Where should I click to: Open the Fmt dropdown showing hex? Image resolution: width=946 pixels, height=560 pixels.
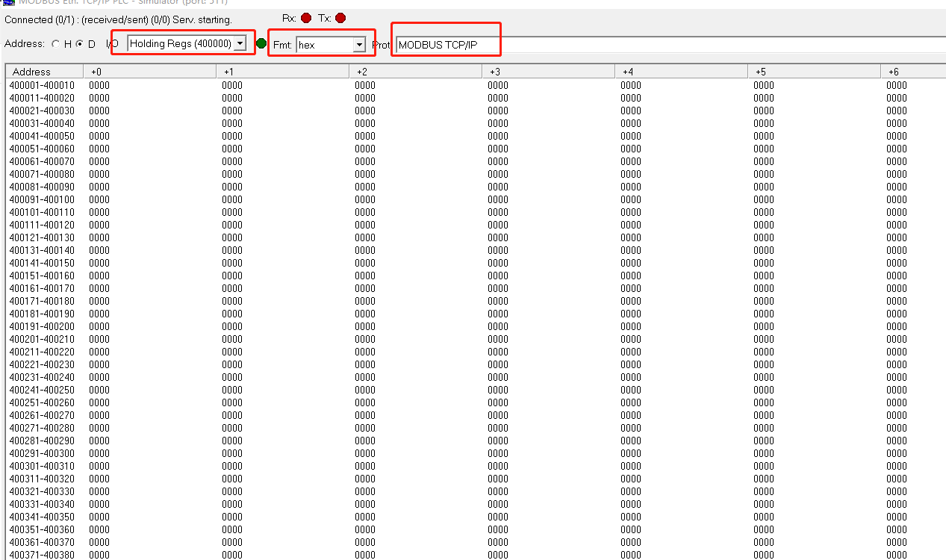(x=359, y=45)
